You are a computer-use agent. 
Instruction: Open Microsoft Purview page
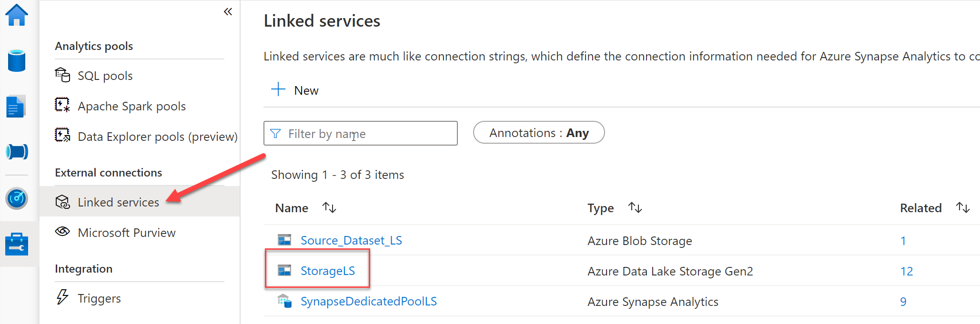(127, 233)
